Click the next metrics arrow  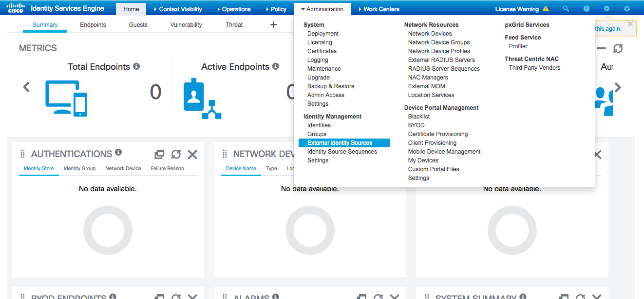pyautogui.click(x=618, y=87)
